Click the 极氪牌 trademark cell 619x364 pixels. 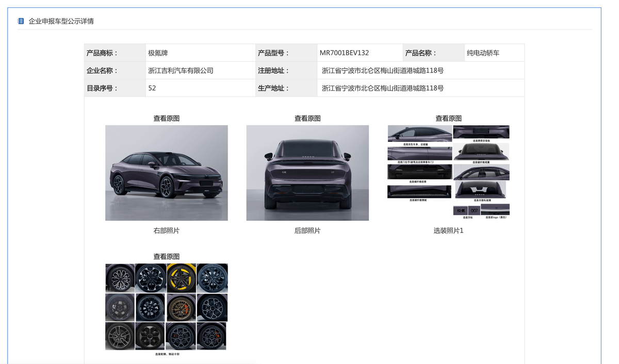pyautogui.click(x=158, y=53)
